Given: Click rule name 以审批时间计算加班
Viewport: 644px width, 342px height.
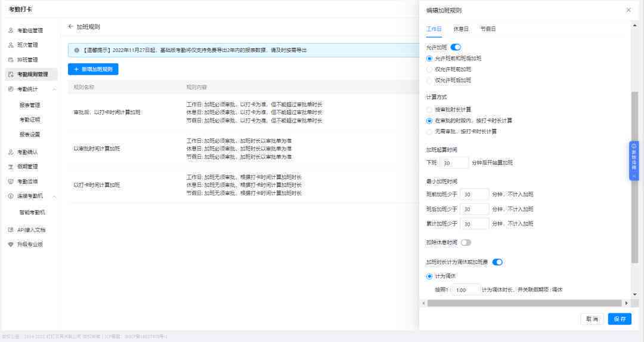Looking at the screenshot, I should pyautogui.click(x=97, y=149).
